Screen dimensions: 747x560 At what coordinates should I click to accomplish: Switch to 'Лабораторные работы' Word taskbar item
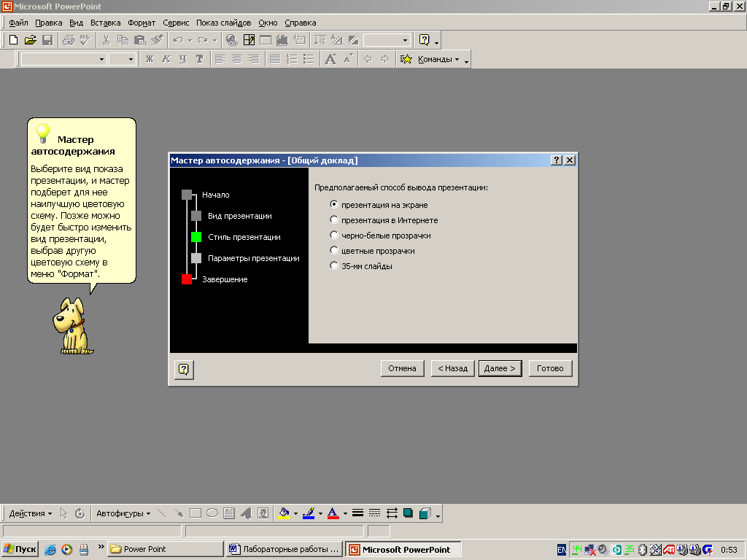[x=284, y=549]
